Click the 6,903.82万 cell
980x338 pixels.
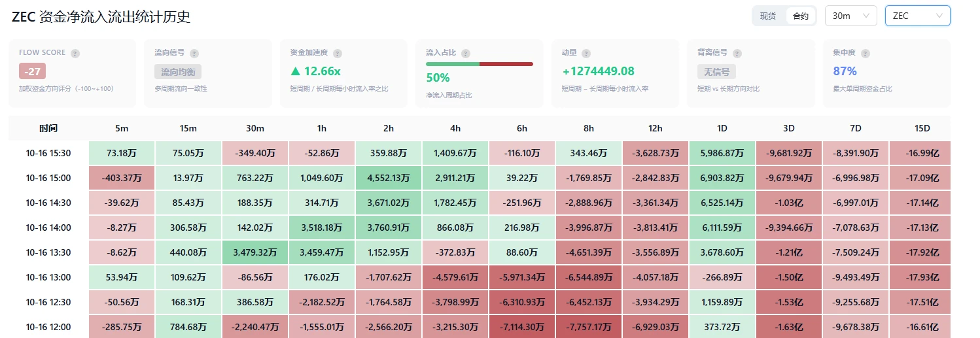click(x=722, y=178)
